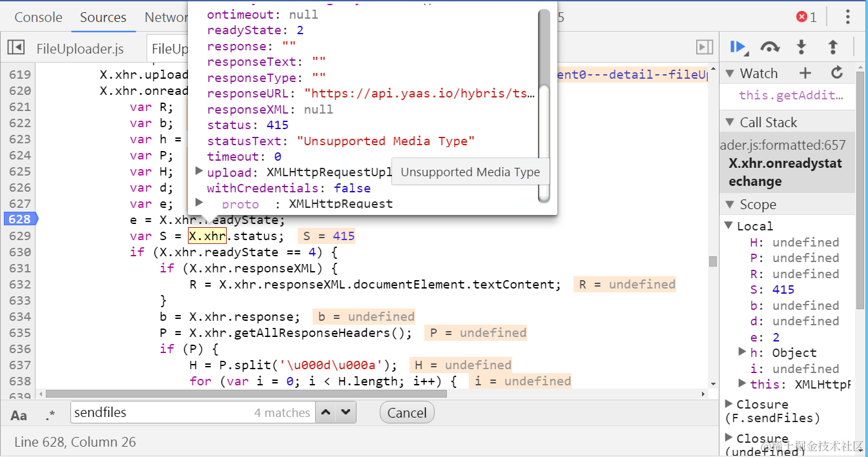868x457 pixels.
Task: Click timeout: 0 in popup
Action: click(244, 157)
